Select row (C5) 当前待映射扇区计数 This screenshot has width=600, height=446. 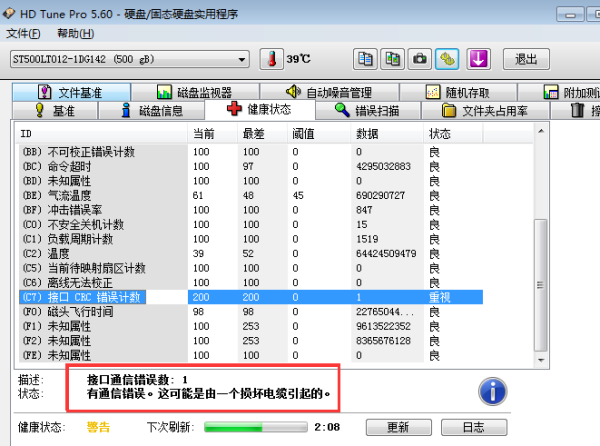[x=251, y=268]
